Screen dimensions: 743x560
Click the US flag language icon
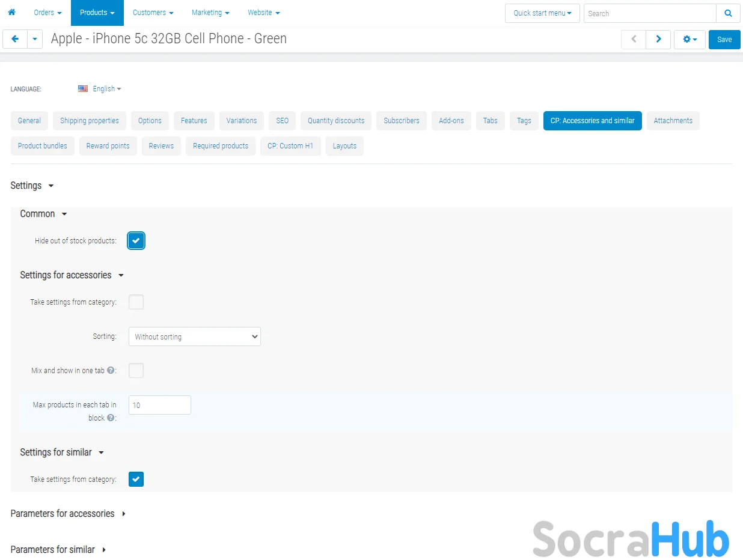pyautogui.click(x=83, y=89)
